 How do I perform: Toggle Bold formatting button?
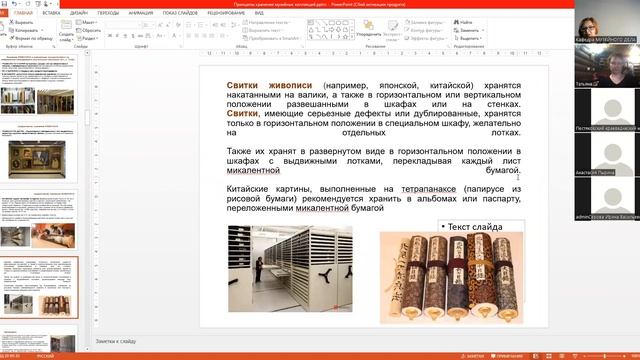(110, 36)
